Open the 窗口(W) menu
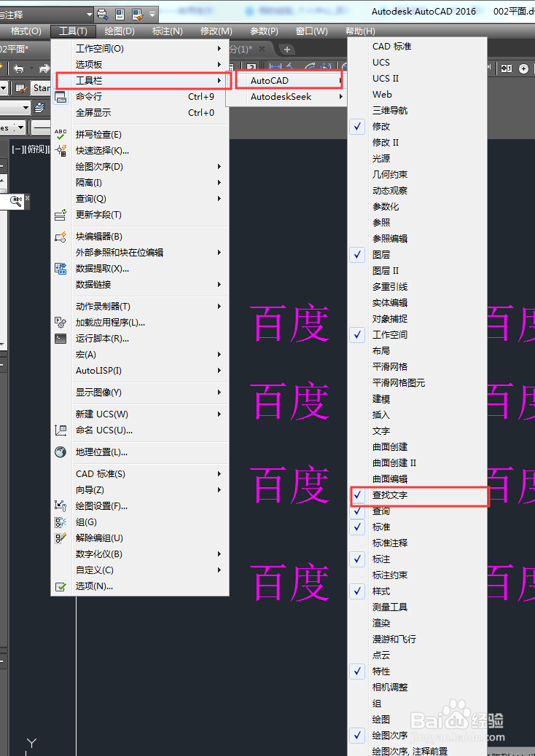Image resolution: width=535 pixels, height=756 pixels. click(x=312, y=31)
